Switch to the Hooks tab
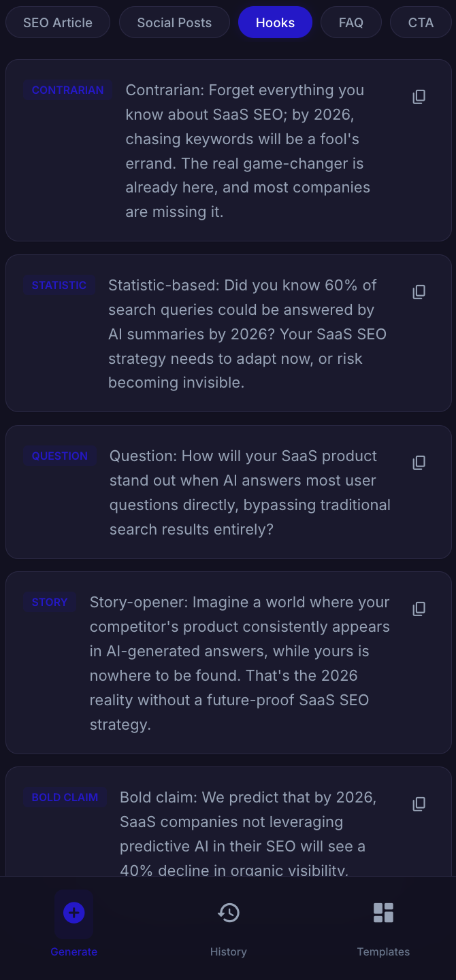Viewport: 456px width, 980px height. click(x=275, y=22)
